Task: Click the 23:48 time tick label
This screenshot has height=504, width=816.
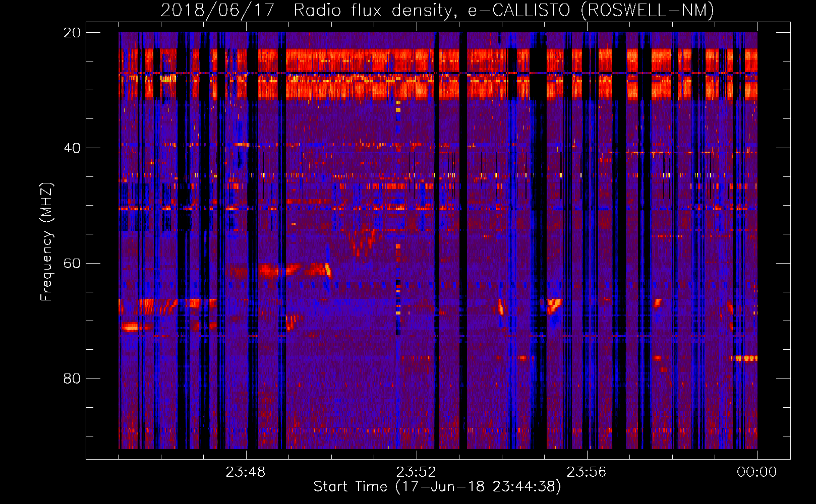Action: coord(246,472)
